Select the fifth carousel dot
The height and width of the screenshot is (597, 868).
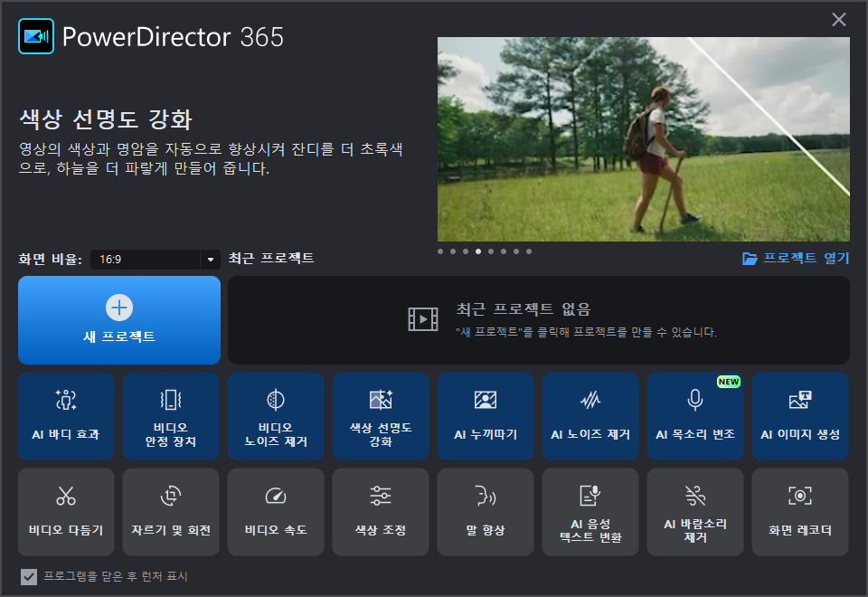tap(491, 251)
